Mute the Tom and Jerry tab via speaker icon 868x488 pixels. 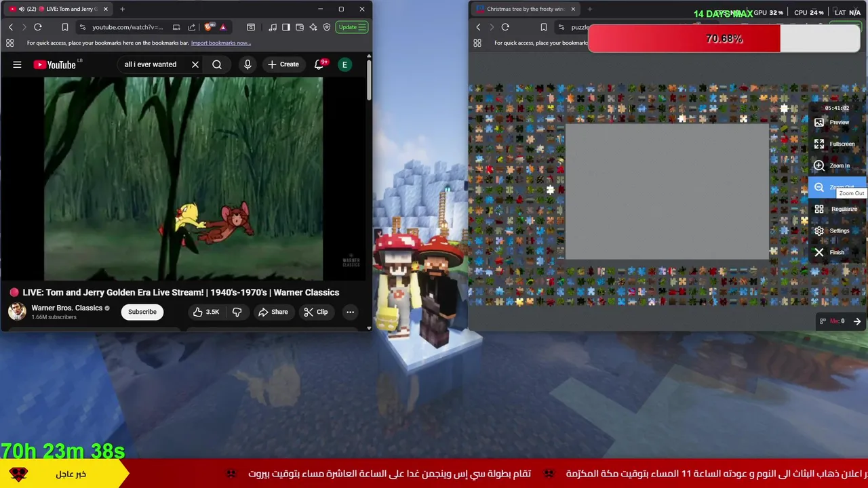pyautogui.click(x=21, y=9)
